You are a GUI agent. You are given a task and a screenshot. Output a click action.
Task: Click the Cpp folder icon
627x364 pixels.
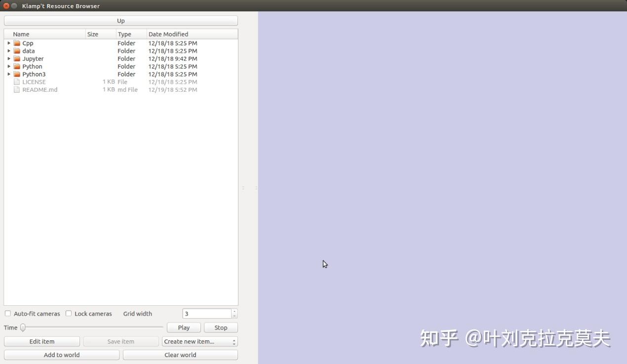(x=17, y=43)
